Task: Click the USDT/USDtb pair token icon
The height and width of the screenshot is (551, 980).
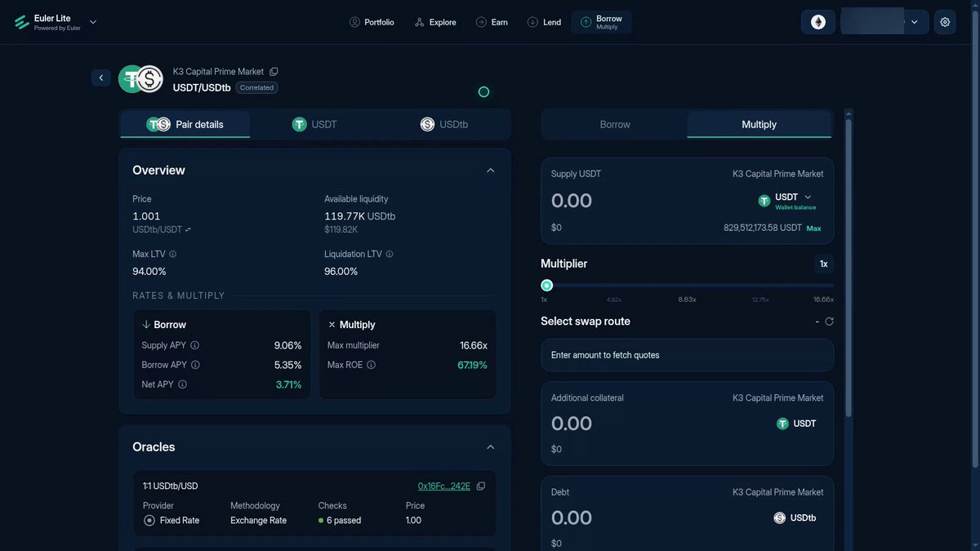Action: tap(140, 78)
